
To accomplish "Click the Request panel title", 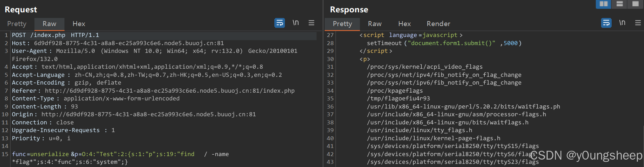I will (x=21, y=10).
